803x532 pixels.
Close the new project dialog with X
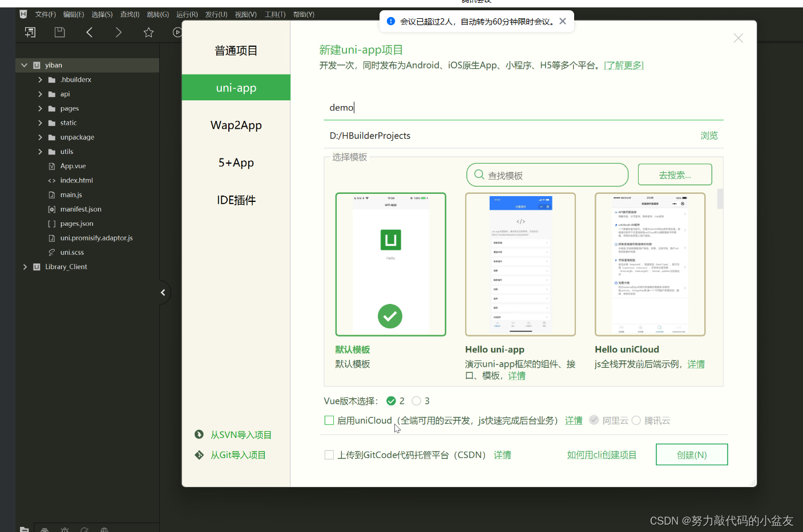coord(738,38)
